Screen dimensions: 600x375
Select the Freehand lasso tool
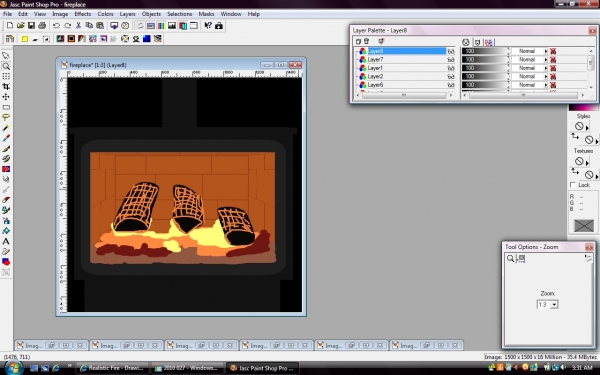(x=6, y=117)
